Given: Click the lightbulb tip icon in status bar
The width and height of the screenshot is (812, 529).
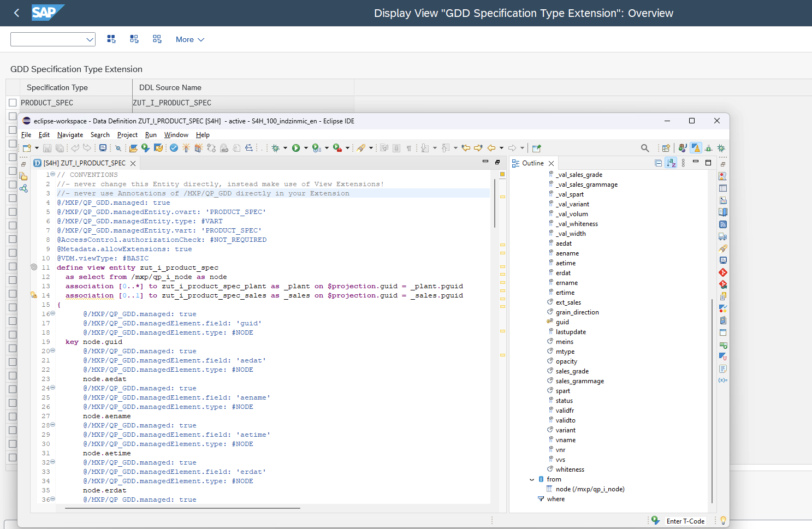Looking at the screenshot, I should click(723, 521).
